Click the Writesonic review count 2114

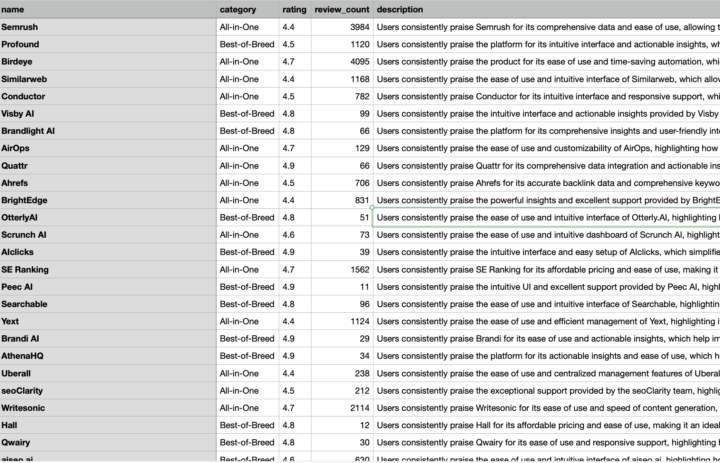(x=342, y=408)
